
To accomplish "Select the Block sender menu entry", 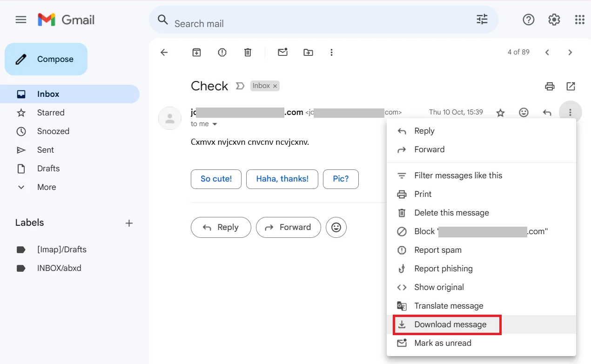I will [481, 231].
